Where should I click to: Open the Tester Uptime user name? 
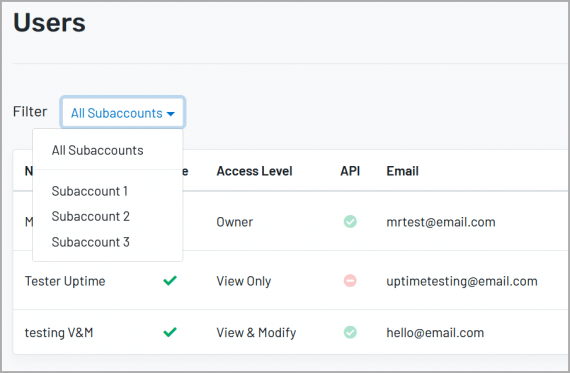point(65,281)
